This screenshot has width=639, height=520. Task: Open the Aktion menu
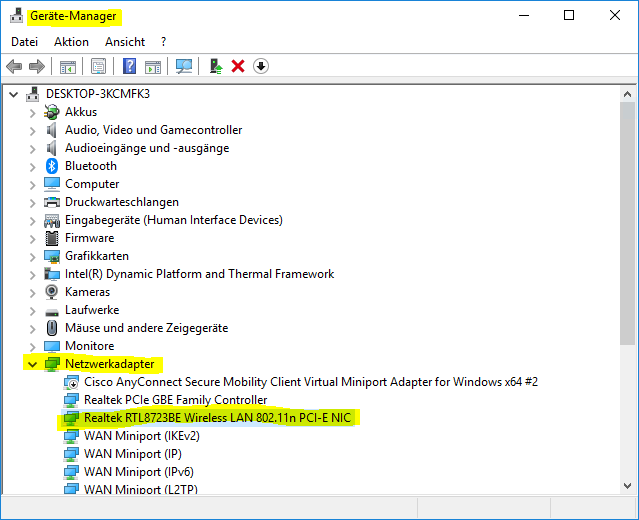tap(71, 42)
